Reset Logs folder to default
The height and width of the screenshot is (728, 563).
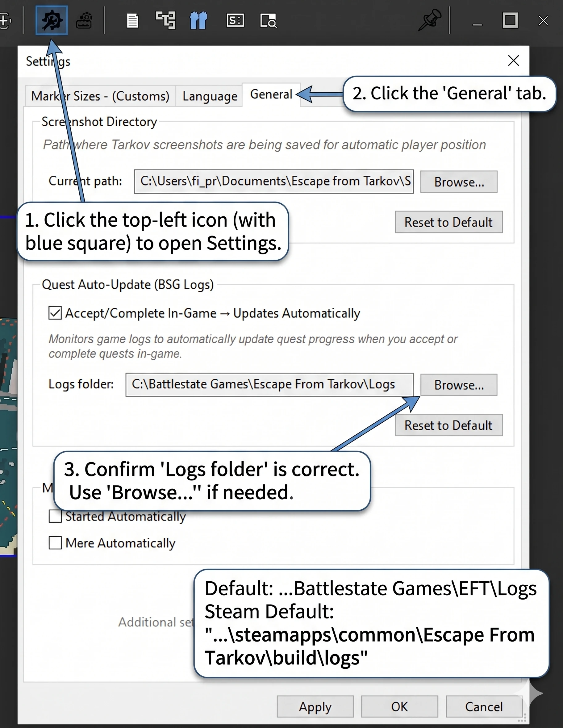tap(449, 425)
